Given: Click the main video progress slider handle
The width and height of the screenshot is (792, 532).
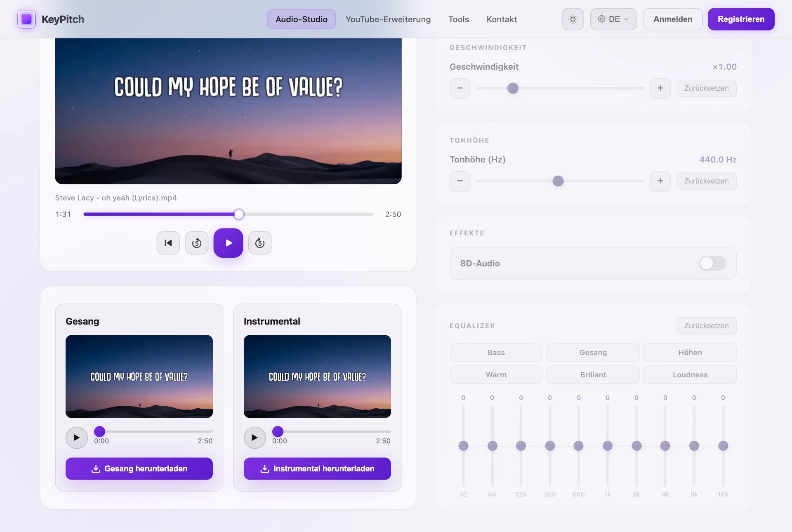Looking at the screenshot, I should pos(239,214).
